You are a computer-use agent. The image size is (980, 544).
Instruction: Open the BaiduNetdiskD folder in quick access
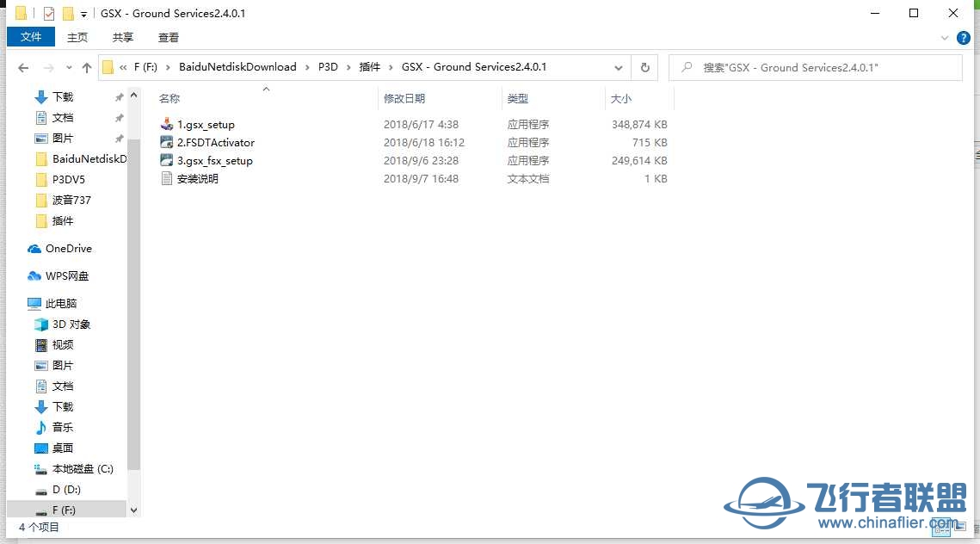click(x=81, y=159)
